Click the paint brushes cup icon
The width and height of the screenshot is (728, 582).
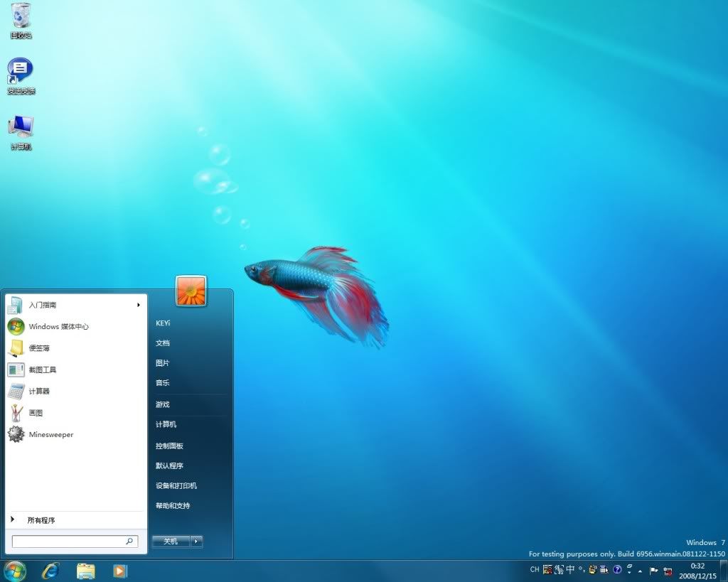pos(16,413)
